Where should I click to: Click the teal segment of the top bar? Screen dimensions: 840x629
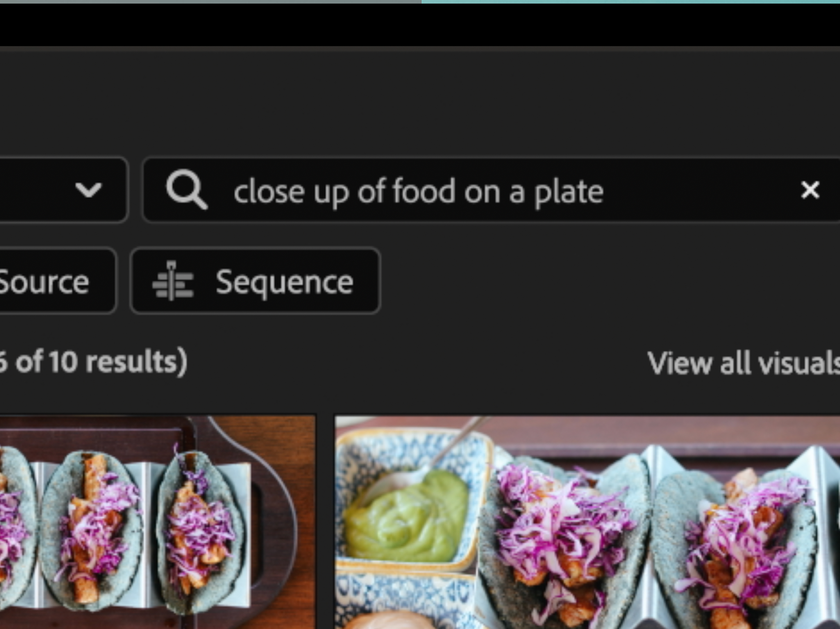[x=630, y=1]
